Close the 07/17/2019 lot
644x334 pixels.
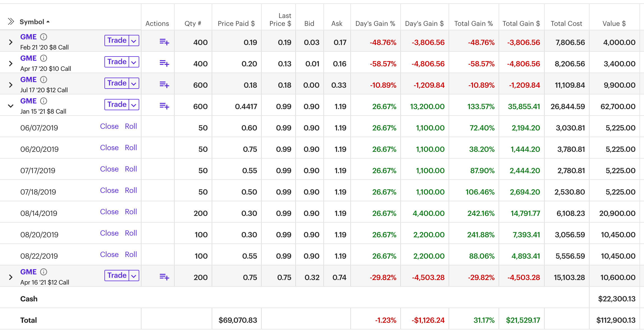[109, 169]
